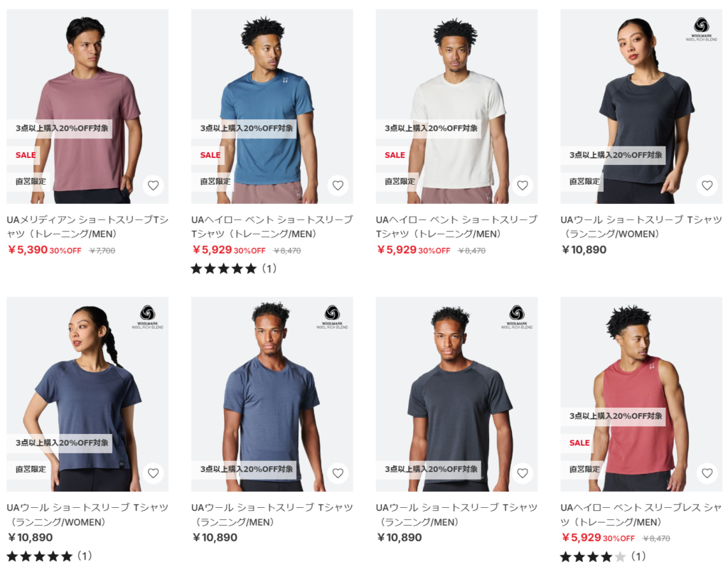
Task: Heart the red sleeveless UAヘイロー ベント shirt
Action: (x=707, y=473)
